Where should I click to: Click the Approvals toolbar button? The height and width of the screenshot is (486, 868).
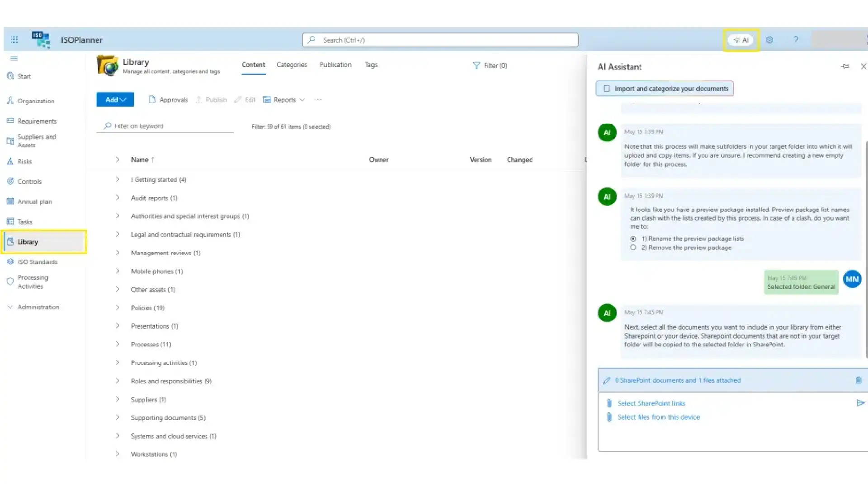[168, 99]
